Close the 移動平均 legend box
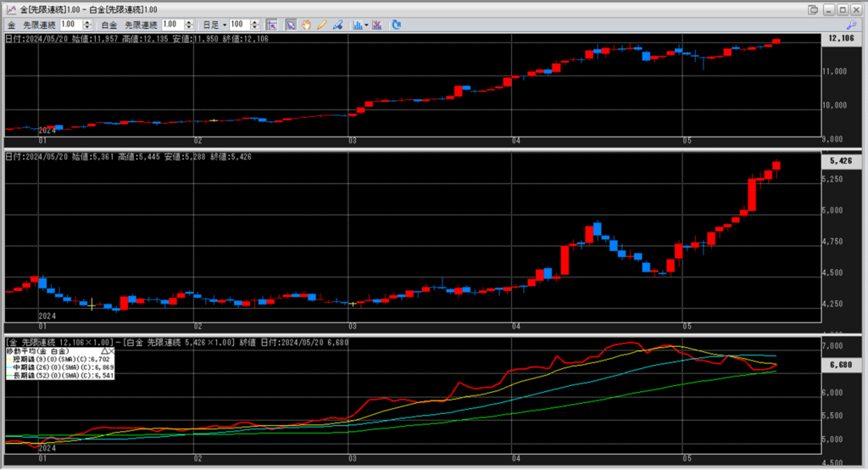Viewport: 868px width, 470px height. pyautogui.click(x=112, y=350)
